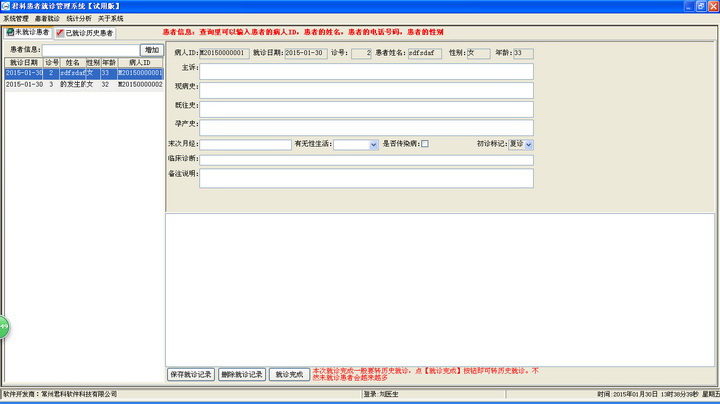
Task: Click the 末次月经 input field
Action: 245,145
